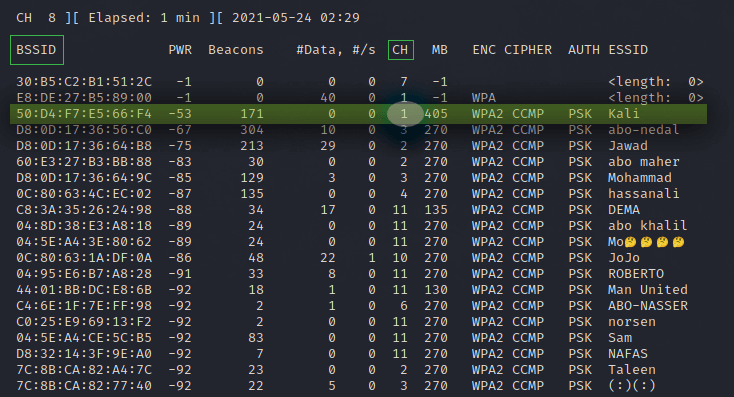Click 405 MB value in Kali row
The height and width of the screenshot is (397, 734).
(436, 114)
